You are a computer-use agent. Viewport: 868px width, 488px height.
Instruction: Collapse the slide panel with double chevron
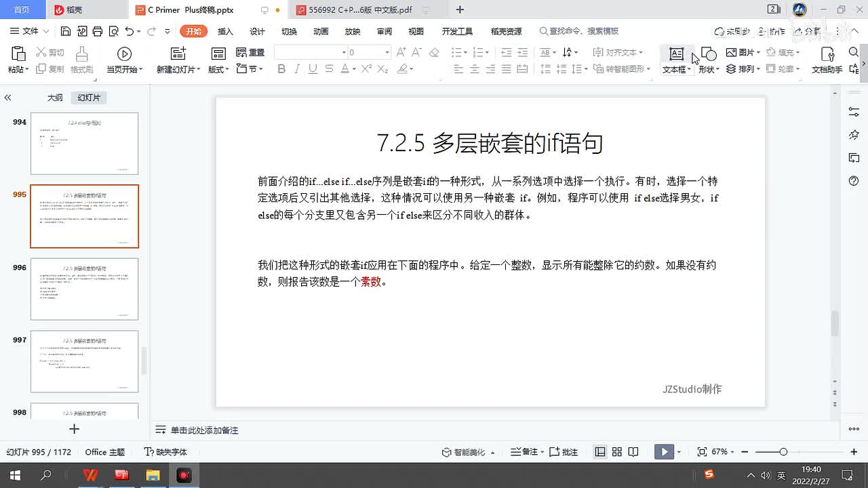[7, 98]
